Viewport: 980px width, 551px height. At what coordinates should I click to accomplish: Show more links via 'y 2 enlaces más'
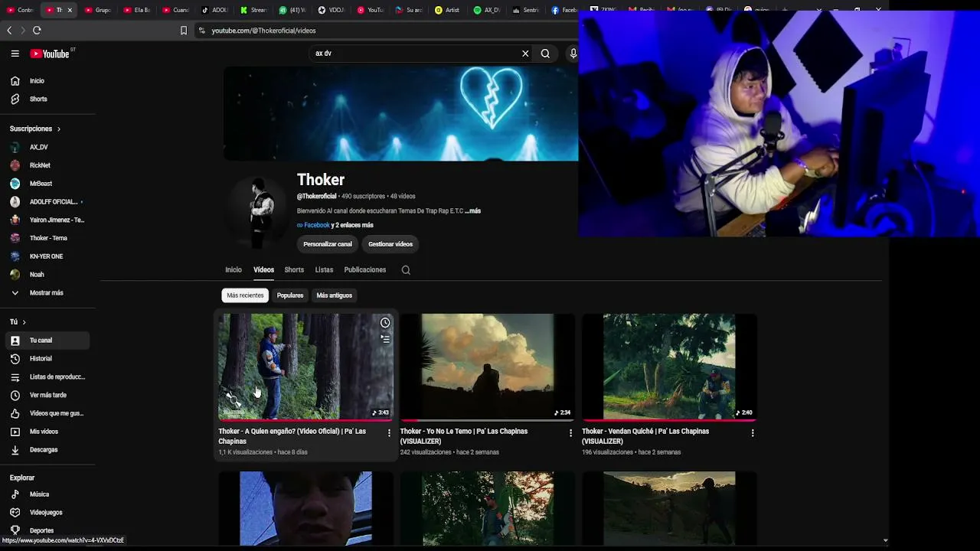coord(352,226)
